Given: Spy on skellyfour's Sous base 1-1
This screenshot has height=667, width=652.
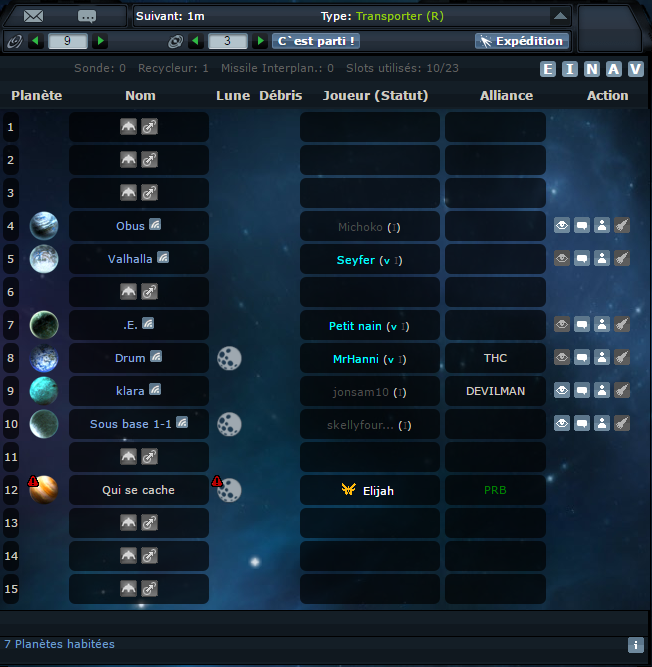Looking at the screenshot, I should pos(562,423).
